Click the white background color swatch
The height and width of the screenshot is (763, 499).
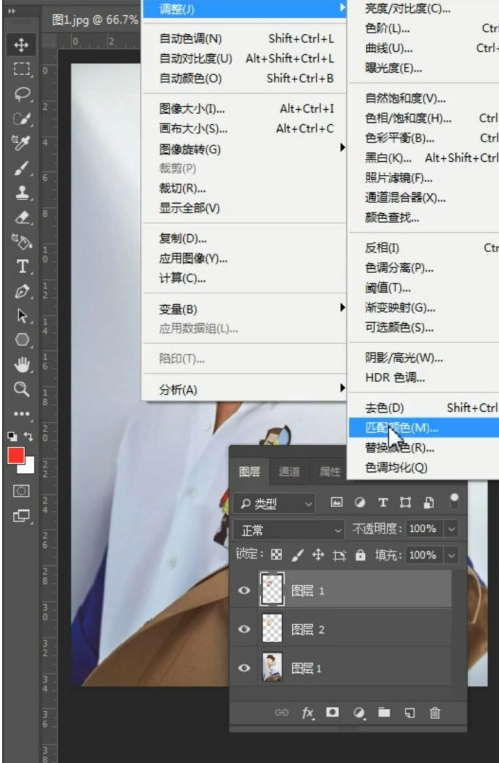pyautogui.click(x=28, y=467)
